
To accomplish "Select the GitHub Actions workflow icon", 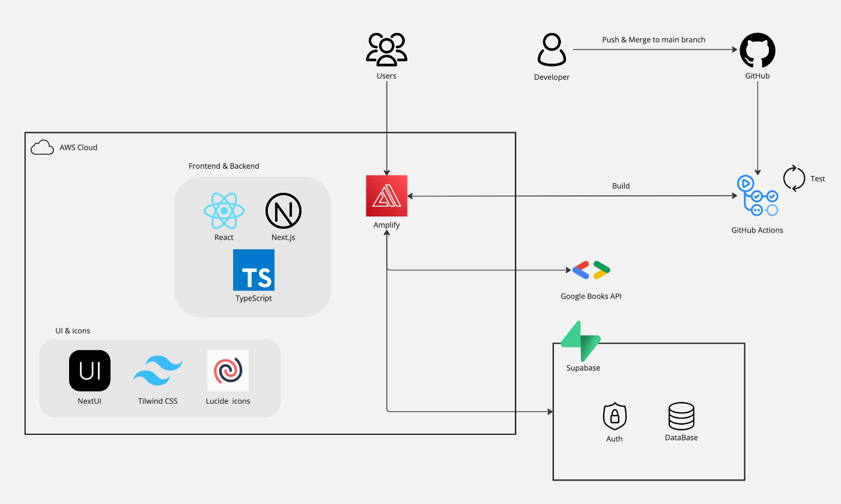I will coord(757,196).
